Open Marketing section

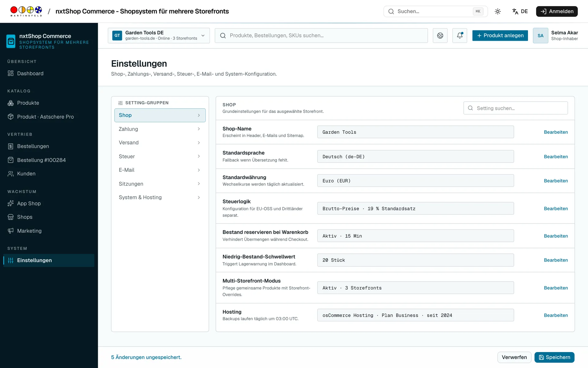click(49, 231)
